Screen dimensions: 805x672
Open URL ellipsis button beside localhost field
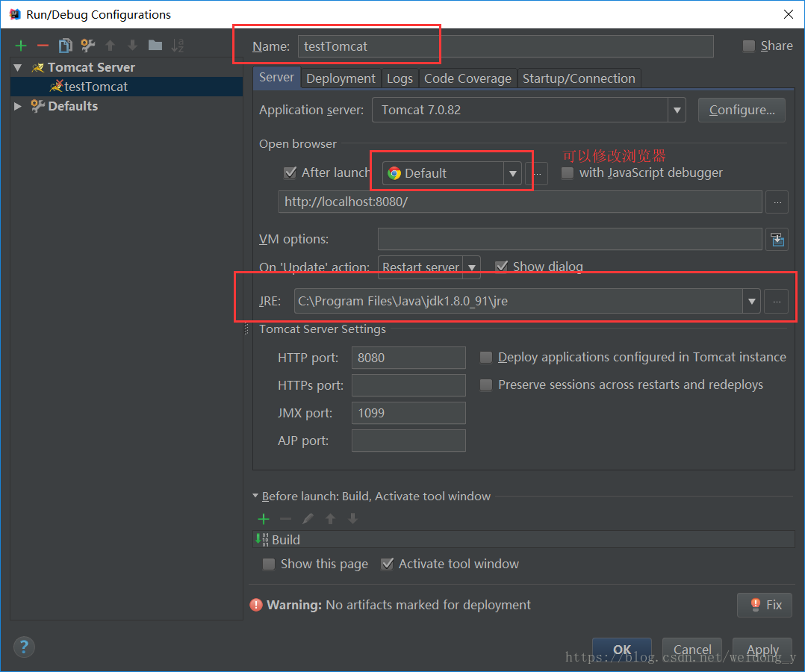(777, 202)
